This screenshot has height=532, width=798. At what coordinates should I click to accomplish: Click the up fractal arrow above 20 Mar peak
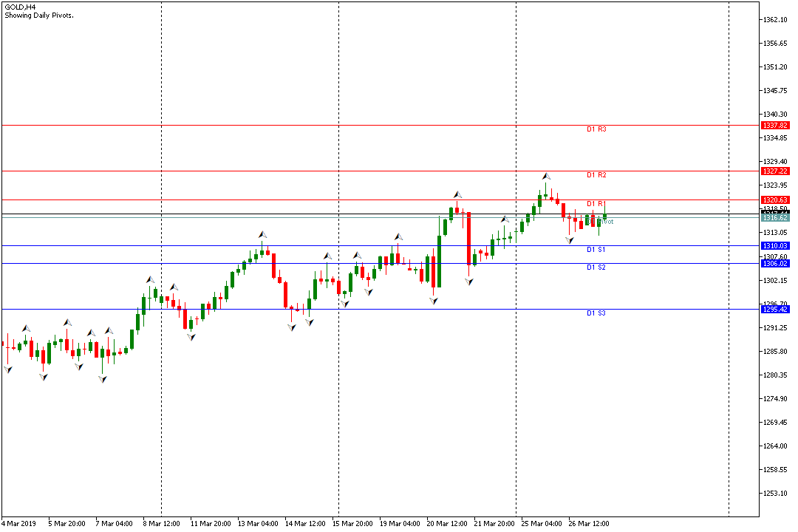[x=457, y=194]
